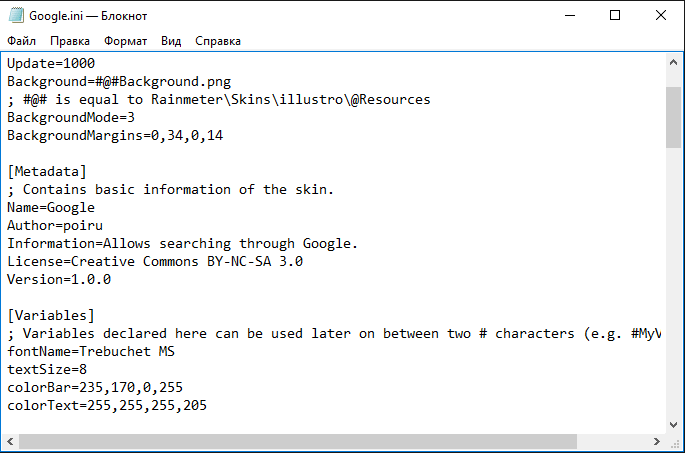The height and width of the screenshot is (453, 685).
Task: Open the Файл menu
Action: [21, 41]
